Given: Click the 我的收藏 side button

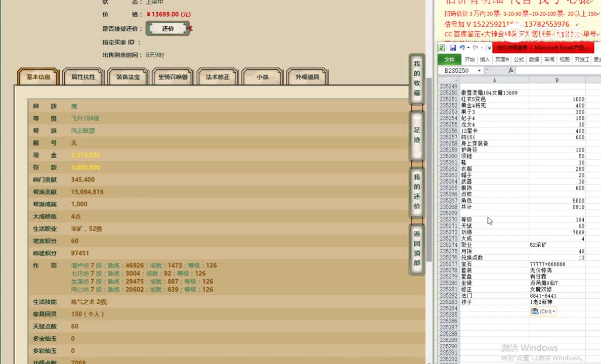Looking at the screenshot, I should click(417, 78).
